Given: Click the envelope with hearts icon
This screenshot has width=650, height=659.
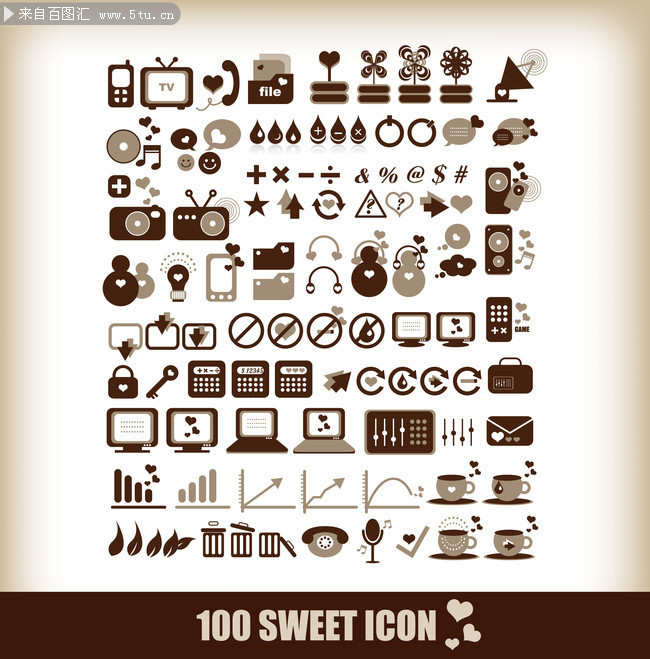Looking at the screenshot, I should point(510,431).
